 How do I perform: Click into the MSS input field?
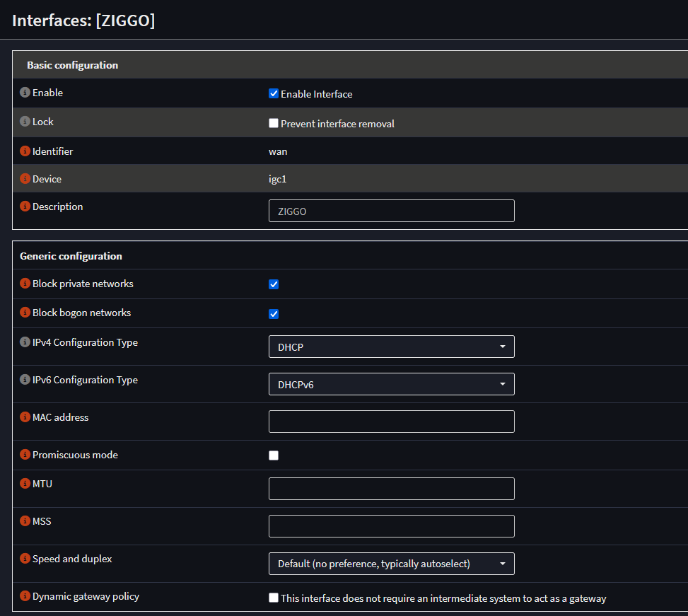coord(391,526)
